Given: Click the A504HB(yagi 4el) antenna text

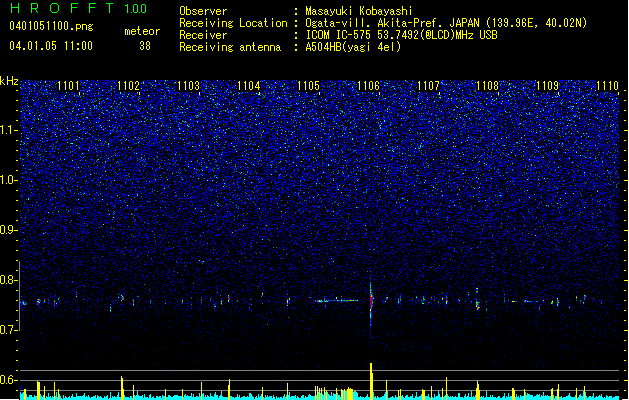Looking at the screenshot, I should [353, 47].
